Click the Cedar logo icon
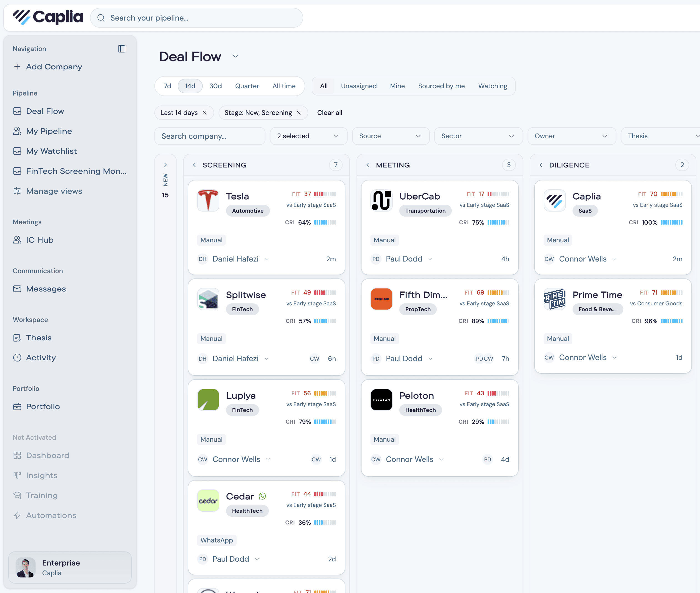 pyautogui.click(x=208, y=501)
